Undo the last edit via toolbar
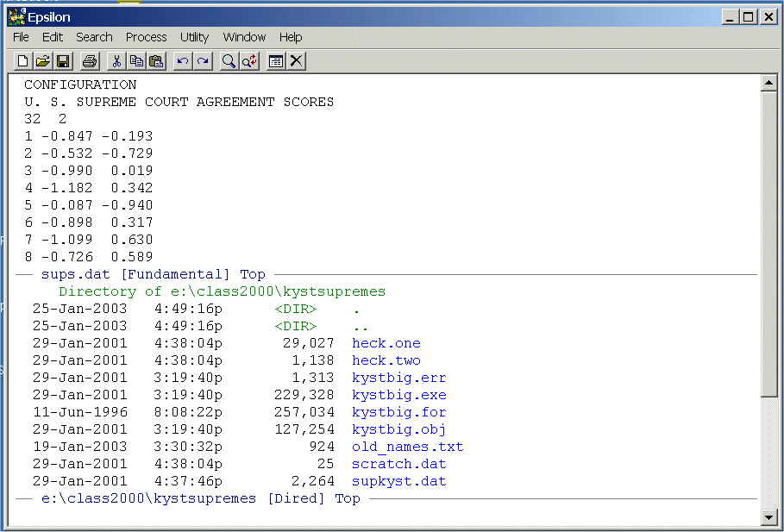The image size is (784, 532). click(183, 61)
